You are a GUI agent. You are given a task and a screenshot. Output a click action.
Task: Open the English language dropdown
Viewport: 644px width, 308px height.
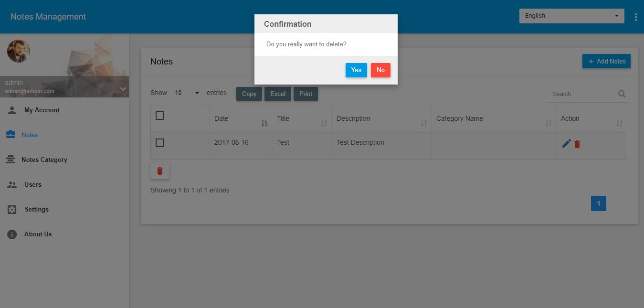click(x=572, y=16)
